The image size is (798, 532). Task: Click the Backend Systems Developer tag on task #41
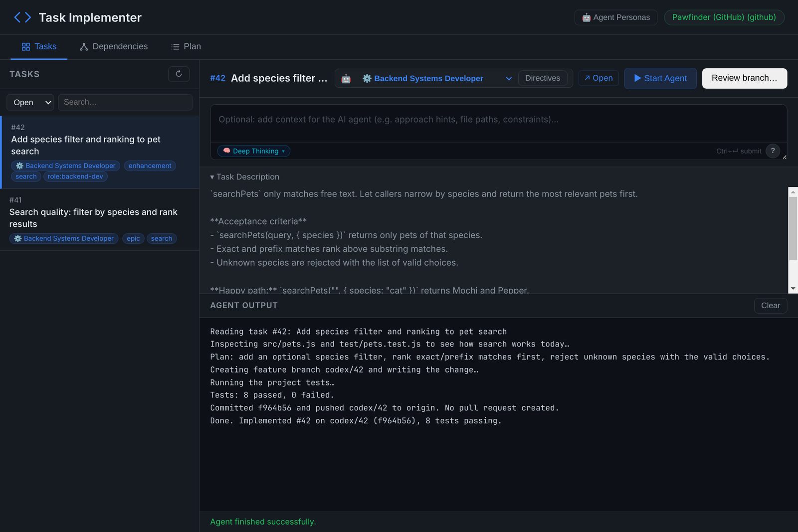tap(64, 239)
